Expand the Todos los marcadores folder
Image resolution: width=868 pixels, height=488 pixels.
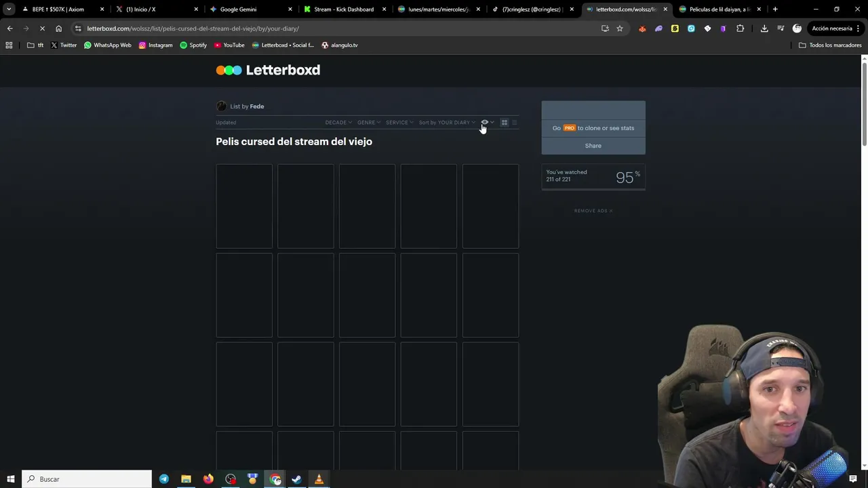point(830,45)
